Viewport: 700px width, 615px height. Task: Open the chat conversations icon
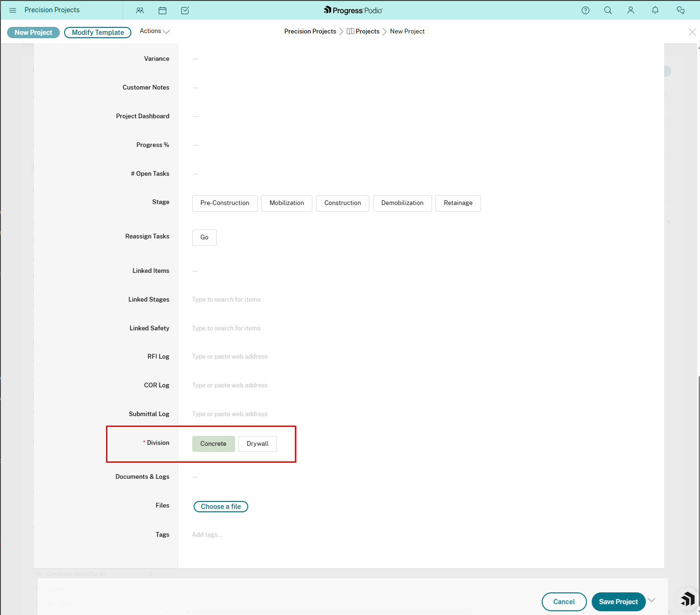point(681,10)
